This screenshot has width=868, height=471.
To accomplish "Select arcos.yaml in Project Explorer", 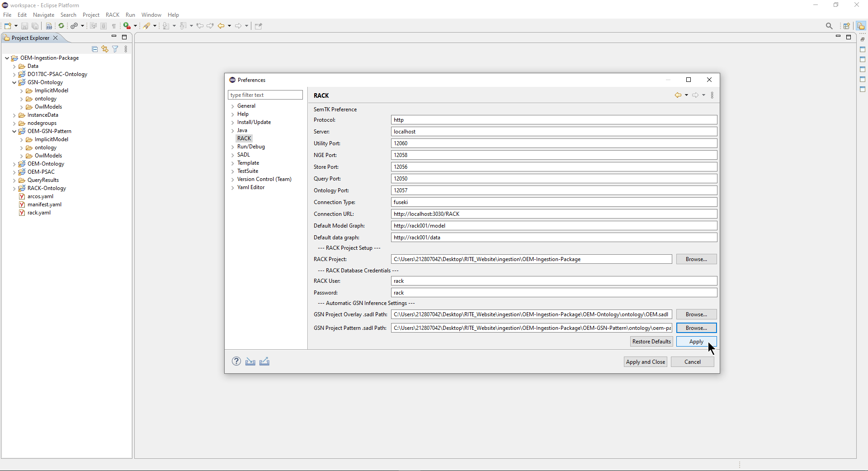I will coord(40,196).
